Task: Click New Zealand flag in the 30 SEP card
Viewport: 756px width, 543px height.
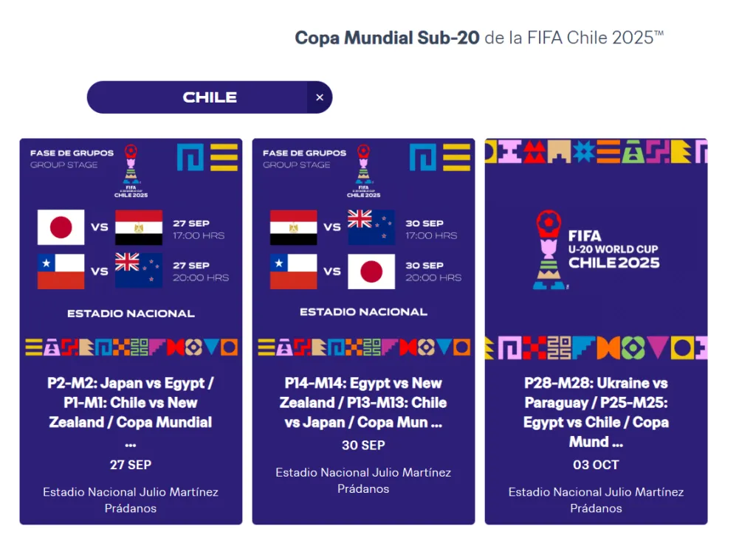Action: point(371,227)
